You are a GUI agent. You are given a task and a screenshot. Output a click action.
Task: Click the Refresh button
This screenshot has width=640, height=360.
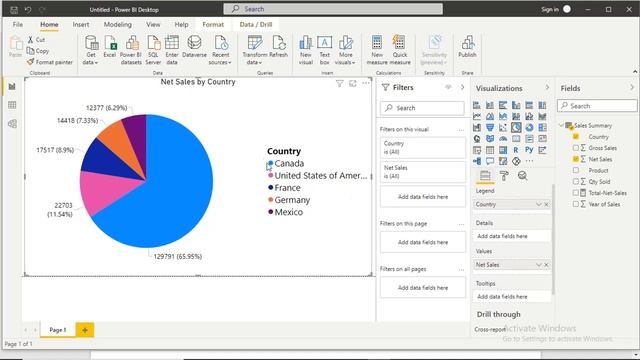[x=279, y=47]
